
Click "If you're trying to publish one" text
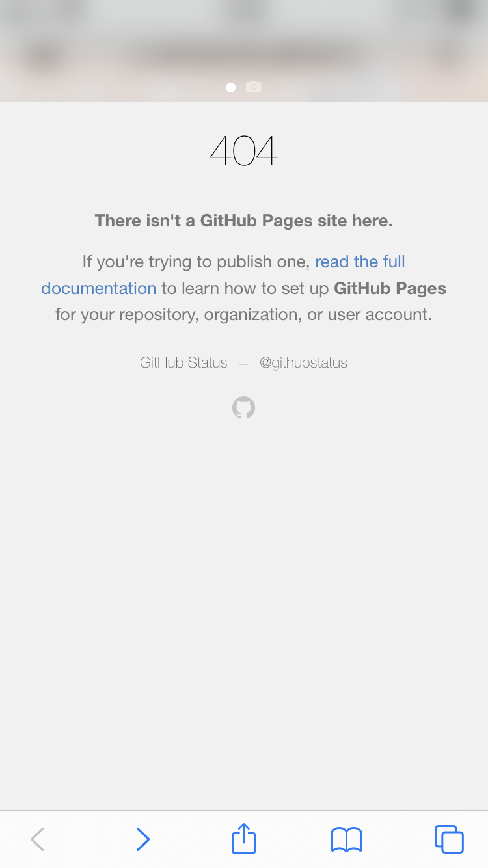pyautogui.click(x=196, y=262)
